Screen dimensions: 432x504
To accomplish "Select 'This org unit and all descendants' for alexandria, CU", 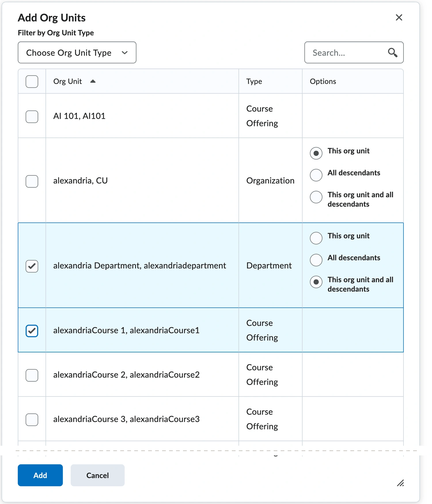I will point(316,197).
